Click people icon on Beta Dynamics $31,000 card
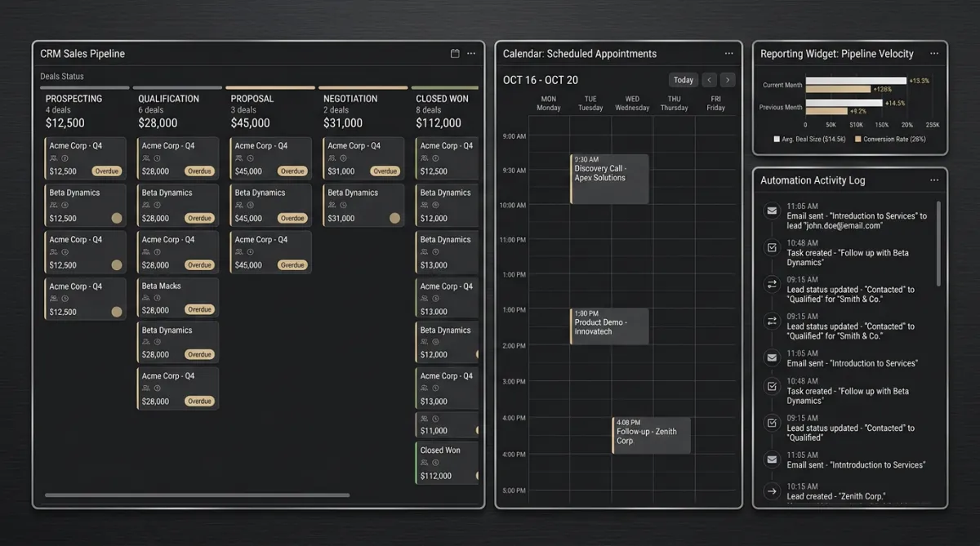Screen dimensions: 980x546 pyautogui.click(x=332, y=205)
